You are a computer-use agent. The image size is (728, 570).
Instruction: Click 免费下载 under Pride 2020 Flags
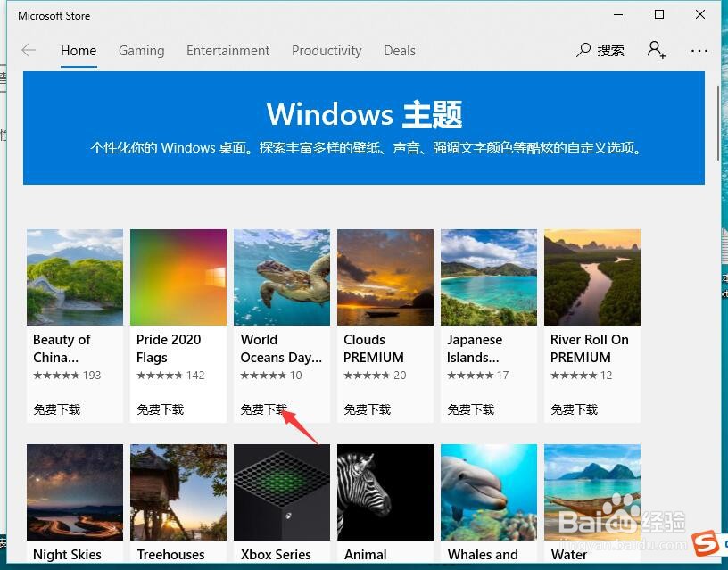pyautogui.click(x=161, y=409)
